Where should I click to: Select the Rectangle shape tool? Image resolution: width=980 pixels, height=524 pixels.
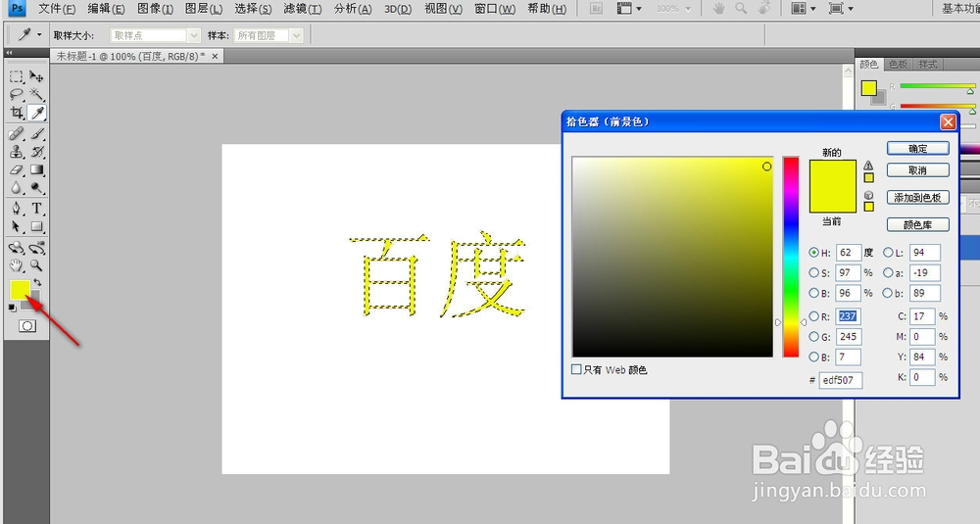click(37, 226)
